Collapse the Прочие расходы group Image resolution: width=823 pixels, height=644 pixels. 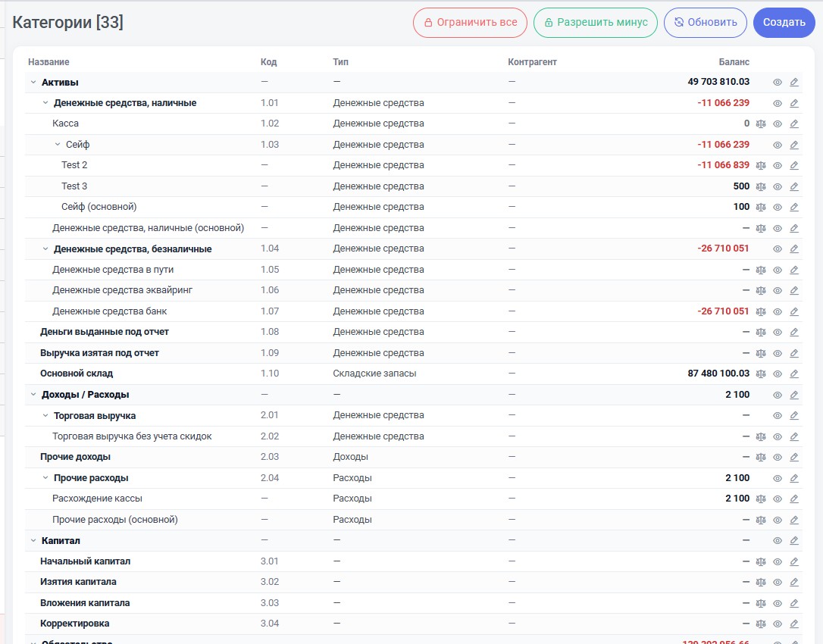coord(45,477)
